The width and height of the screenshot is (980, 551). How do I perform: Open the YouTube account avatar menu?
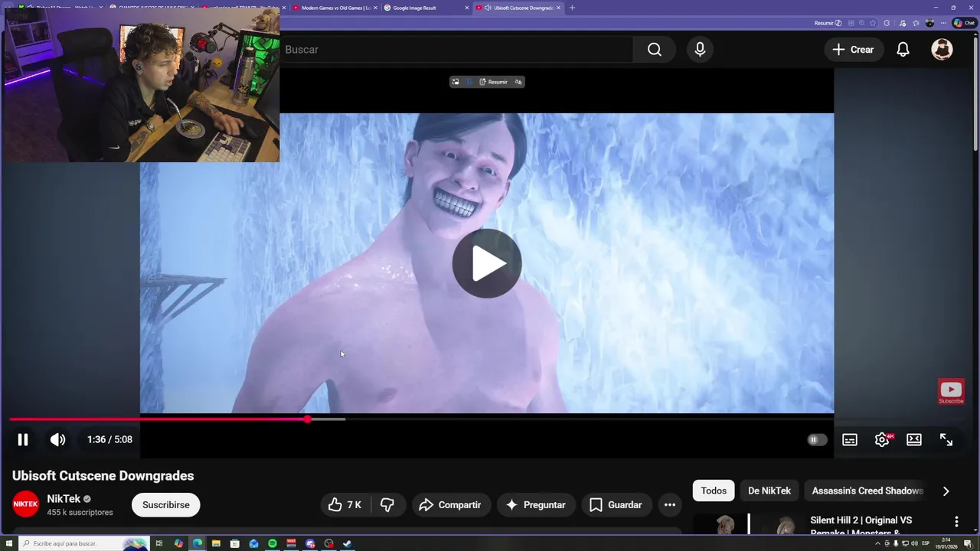(942, 49)
